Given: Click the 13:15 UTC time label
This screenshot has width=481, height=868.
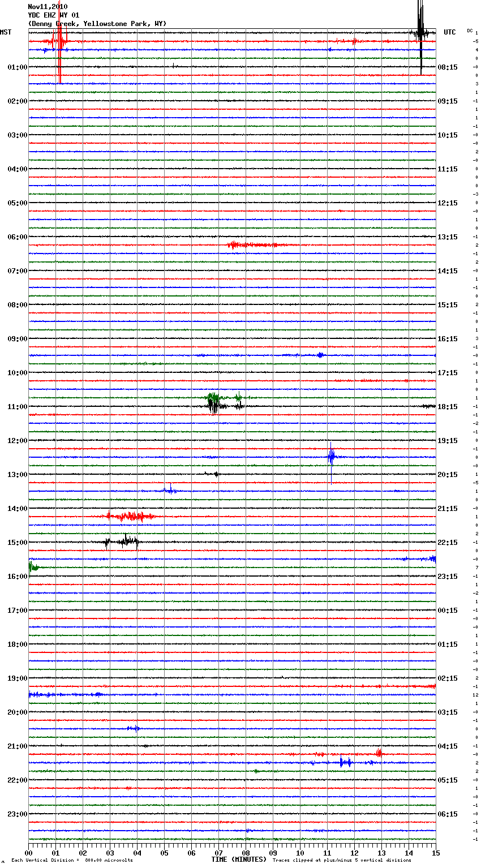Looking at the screenshot, I should tap(448, 237).
